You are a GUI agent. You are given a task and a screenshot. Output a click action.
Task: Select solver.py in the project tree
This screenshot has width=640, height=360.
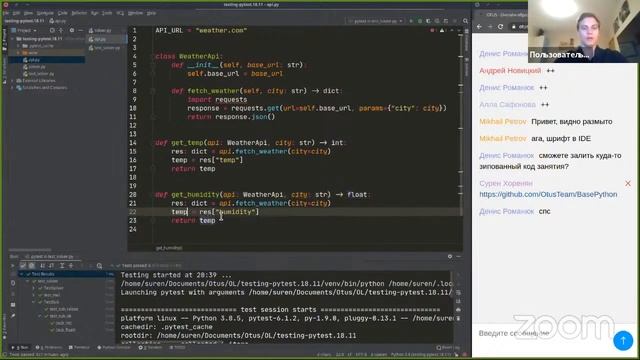(36, 67)
